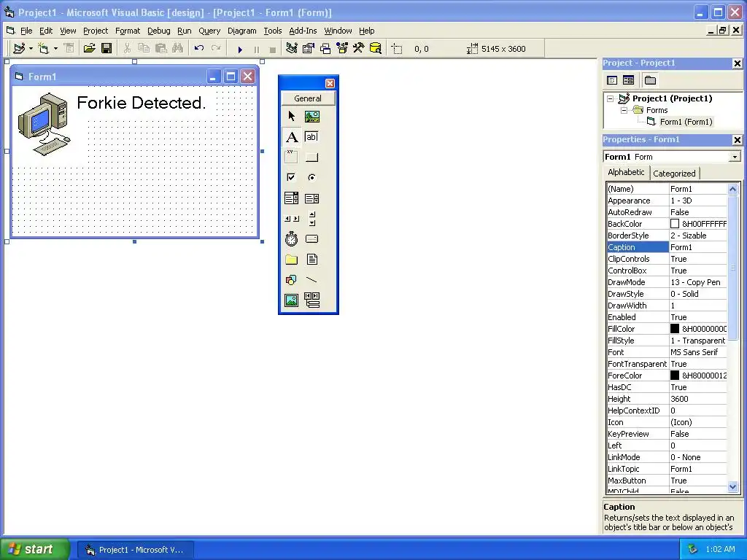Click the Toolbox hammer-and-wrench toolbar icon
Image resolution: width=747 pixels, height=560 pixels.
tap(359, 48)
